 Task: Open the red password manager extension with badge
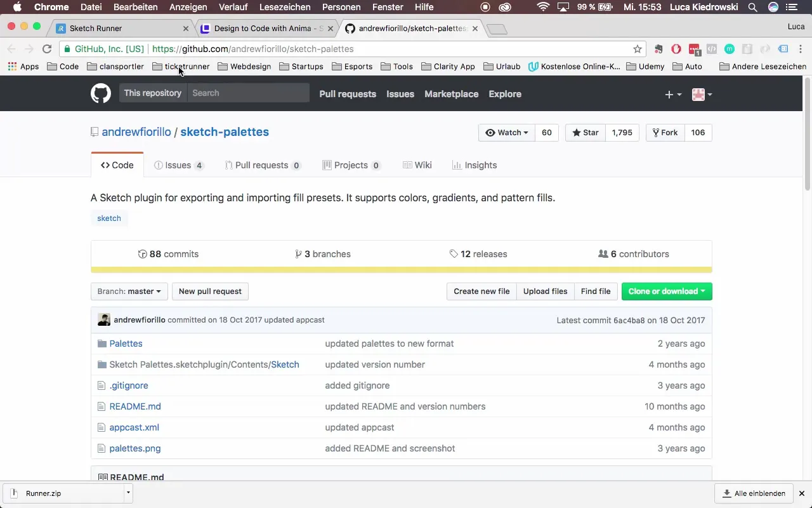(695, 49)
